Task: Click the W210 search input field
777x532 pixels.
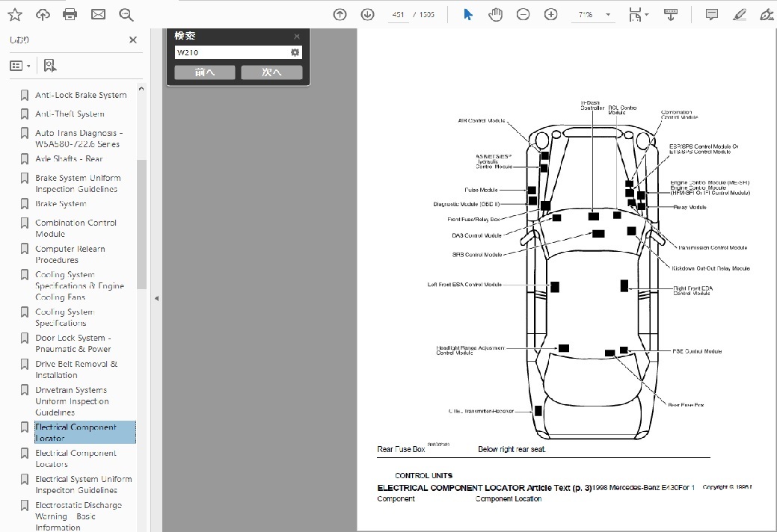Action: (230, 52)
